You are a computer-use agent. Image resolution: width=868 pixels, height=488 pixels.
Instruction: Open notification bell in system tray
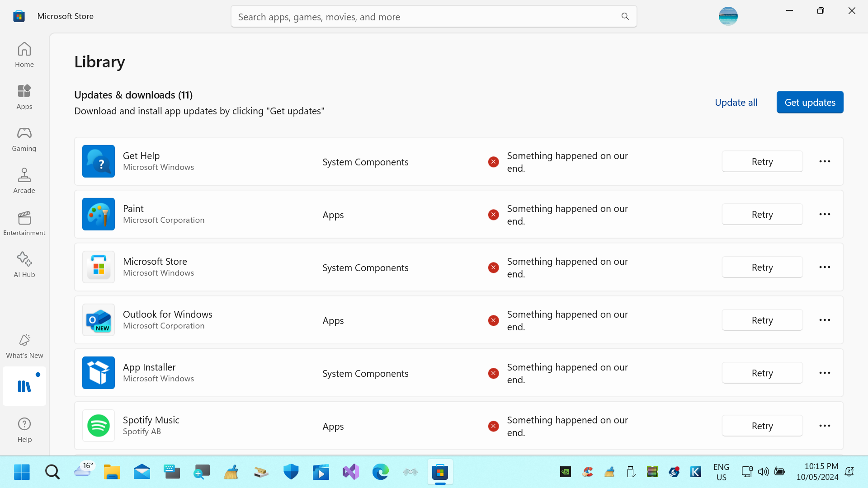tap(849, 472)
